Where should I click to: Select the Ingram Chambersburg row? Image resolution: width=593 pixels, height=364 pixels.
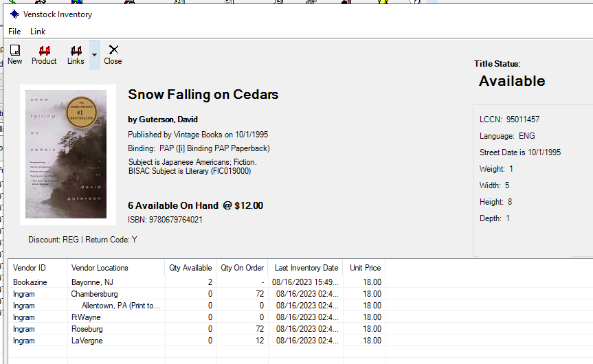tap(197, 294)
